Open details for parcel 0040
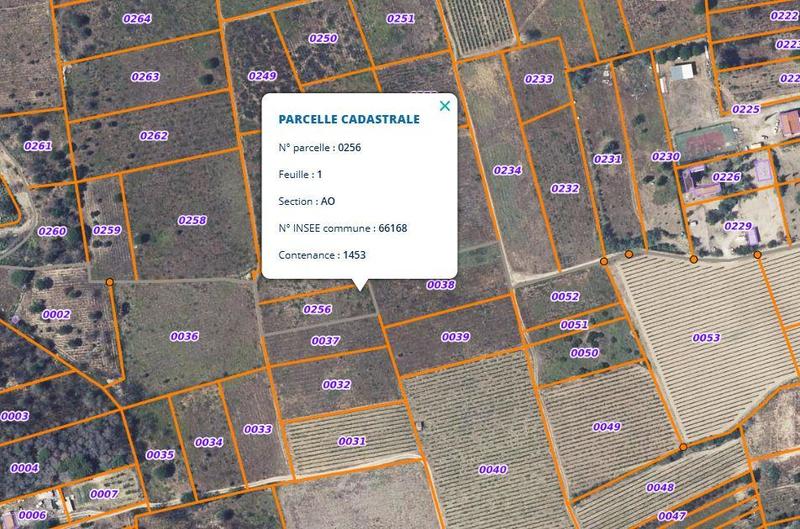 click(492, 469)
